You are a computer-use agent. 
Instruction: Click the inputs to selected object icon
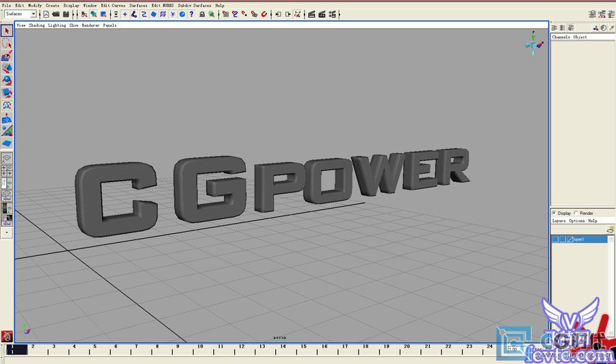coord(279,14)
